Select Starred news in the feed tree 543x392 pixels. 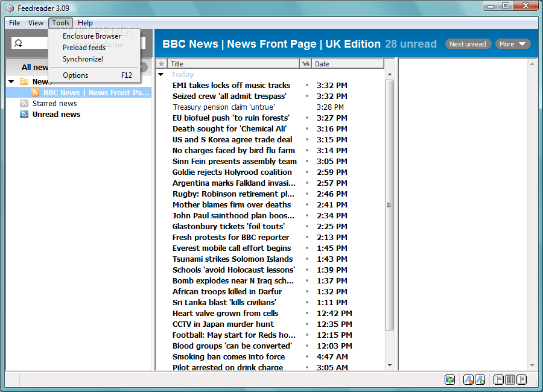[x=55, y=103]
